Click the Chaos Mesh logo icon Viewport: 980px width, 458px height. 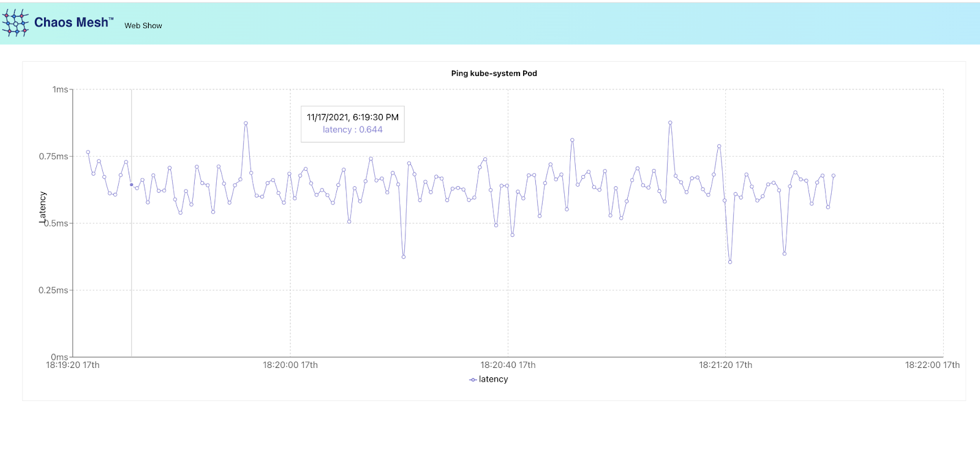15,23
